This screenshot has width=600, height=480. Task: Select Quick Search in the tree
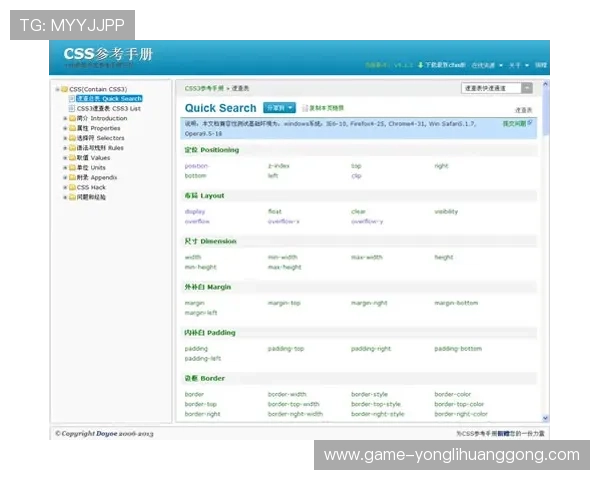click(x=109, y=99)
